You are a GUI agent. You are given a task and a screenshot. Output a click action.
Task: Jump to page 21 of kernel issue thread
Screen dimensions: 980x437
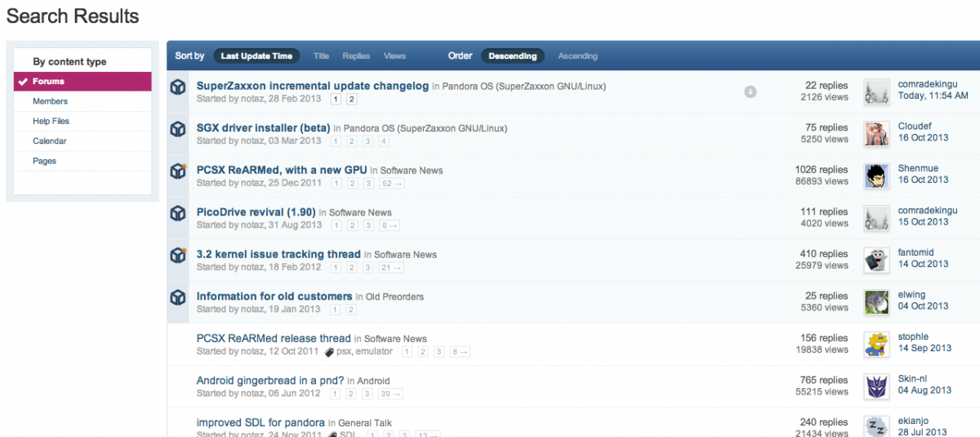(x=391, y=268)
